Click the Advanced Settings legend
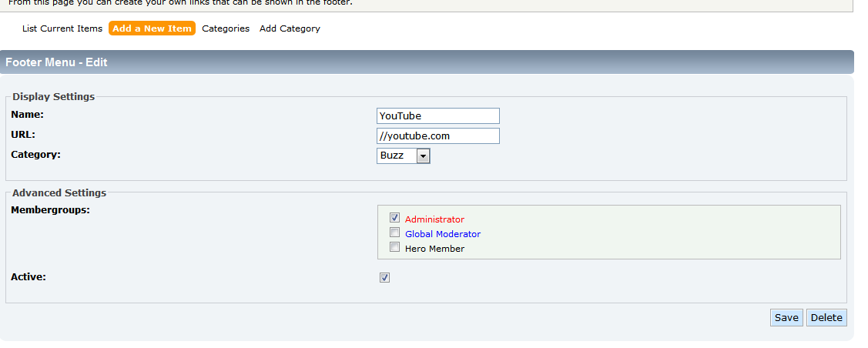Viewport: 868px width, 348px height. pyautogui.click(x=59, y=193)
